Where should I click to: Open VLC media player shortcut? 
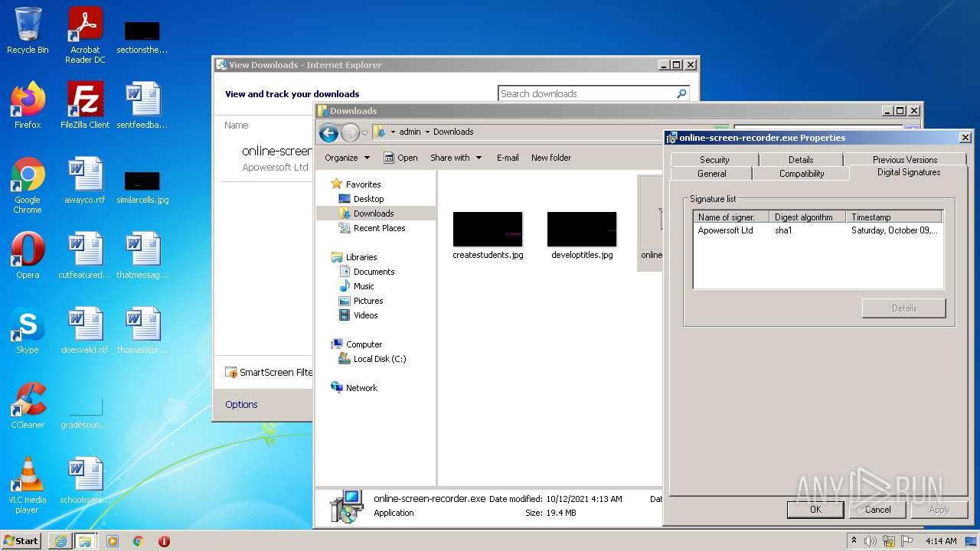28,485
